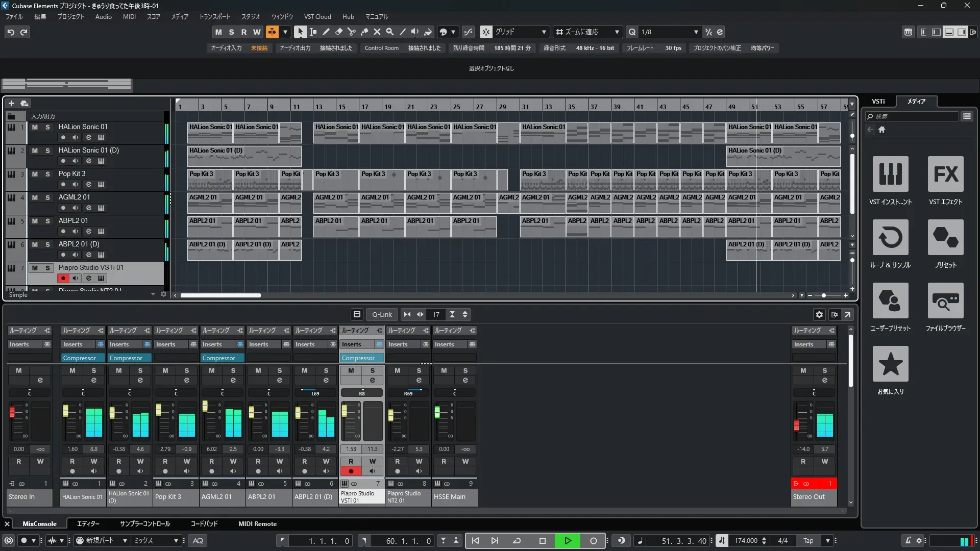Mute the Pop Kit 3 track
Image resolution: width=980 pixels, height=551 pixels.
35,174
